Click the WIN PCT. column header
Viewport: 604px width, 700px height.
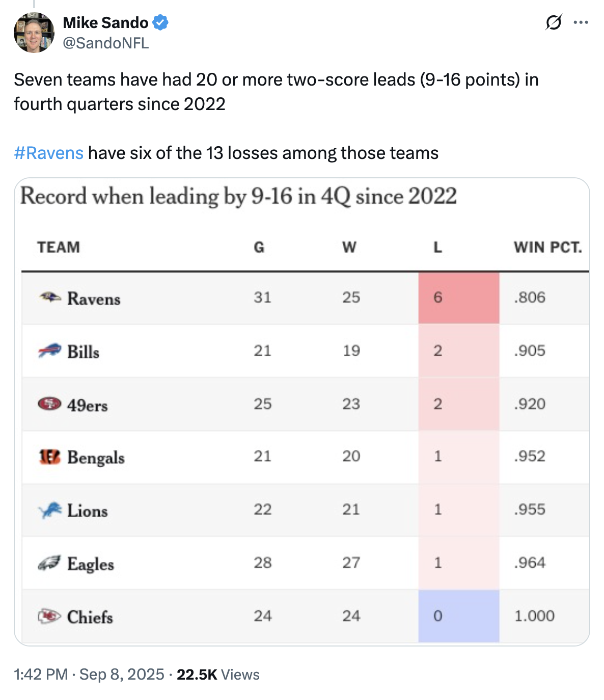tap(547, 248)
